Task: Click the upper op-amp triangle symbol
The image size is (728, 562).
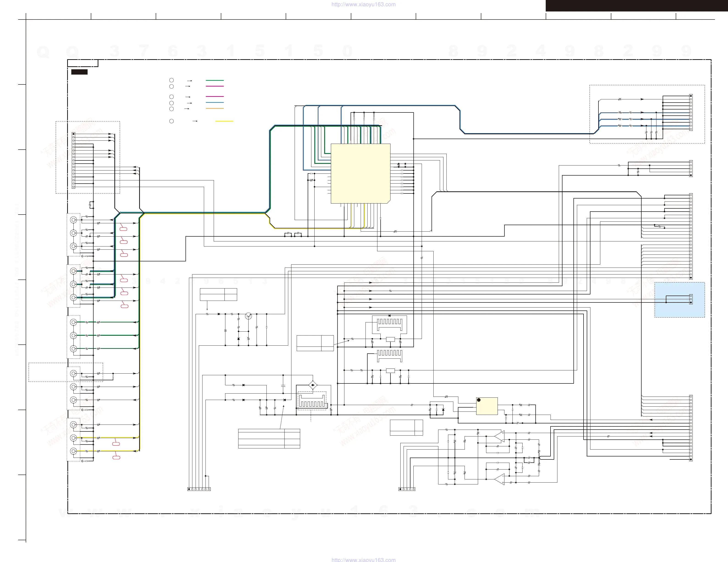Action: pos(500,436)
